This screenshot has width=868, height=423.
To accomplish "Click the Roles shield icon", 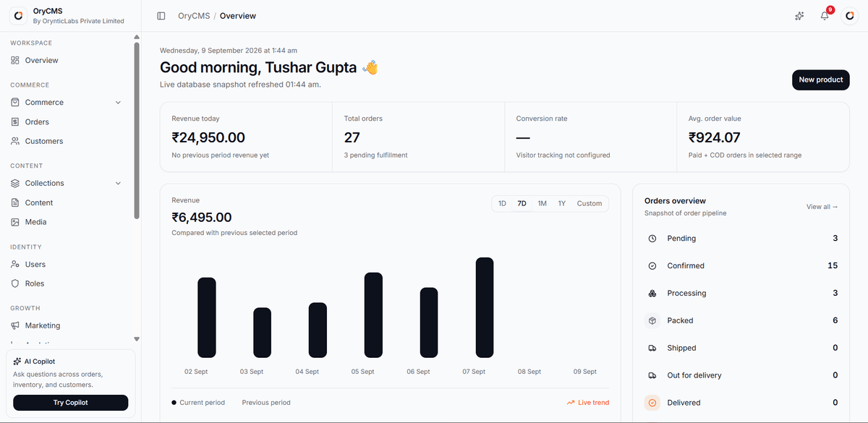I will (x=15, y=284).
